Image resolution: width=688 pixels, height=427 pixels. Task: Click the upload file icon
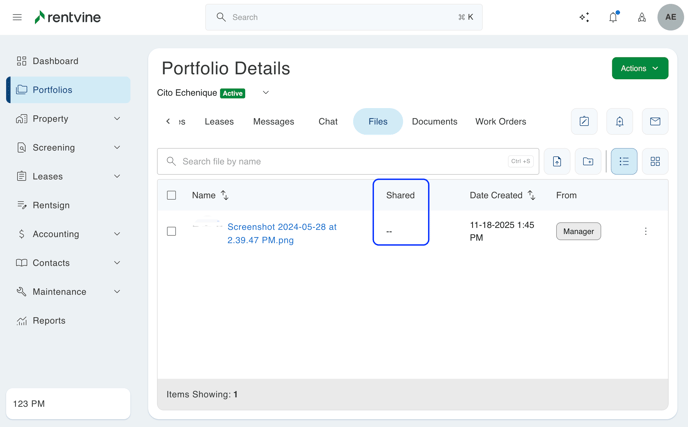(557, 161)
